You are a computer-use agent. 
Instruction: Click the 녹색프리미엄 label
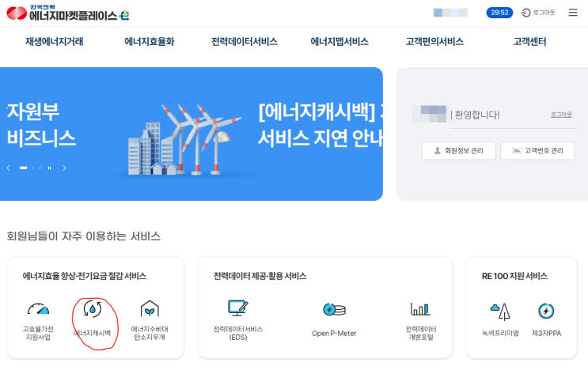pos(500,334)
